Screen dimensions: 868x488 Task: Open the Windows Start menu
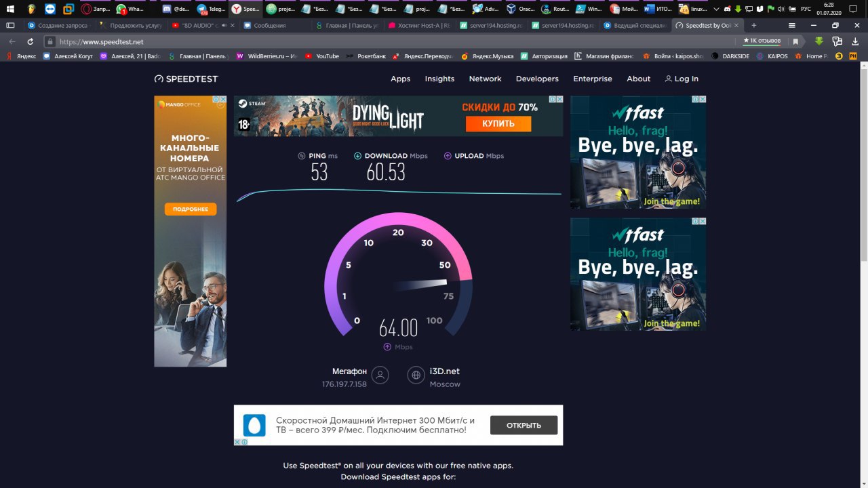(x=10, y=9)
